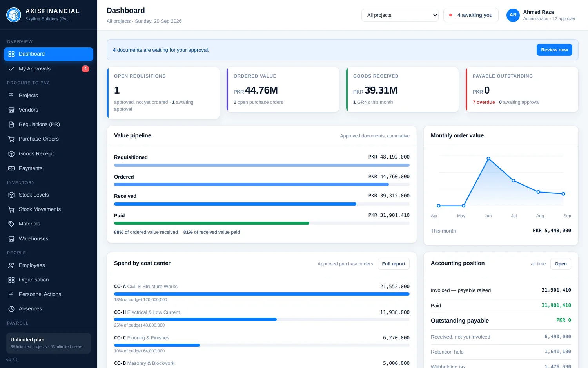
Task: Click the Ordered Value 44.76M card
Action: pyautogui.click(x=283, y=90)
